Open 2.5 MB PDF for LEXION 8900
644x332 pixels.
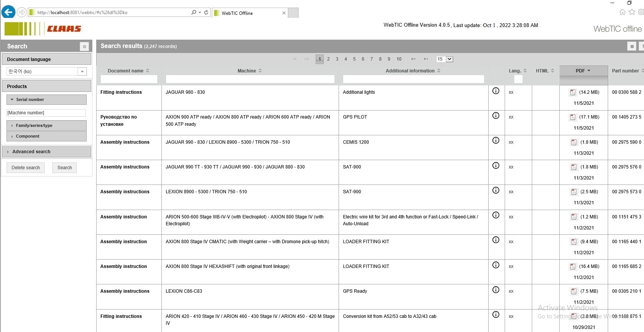pyautogui.click(x=574, y=192)
